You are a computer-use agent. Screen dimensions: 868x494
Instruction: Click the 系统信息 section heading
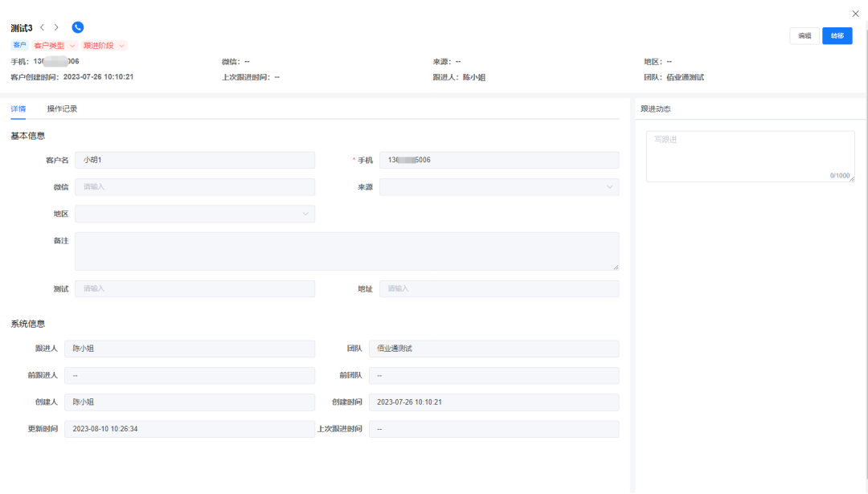pyautogui.click(x=27, y=324)
